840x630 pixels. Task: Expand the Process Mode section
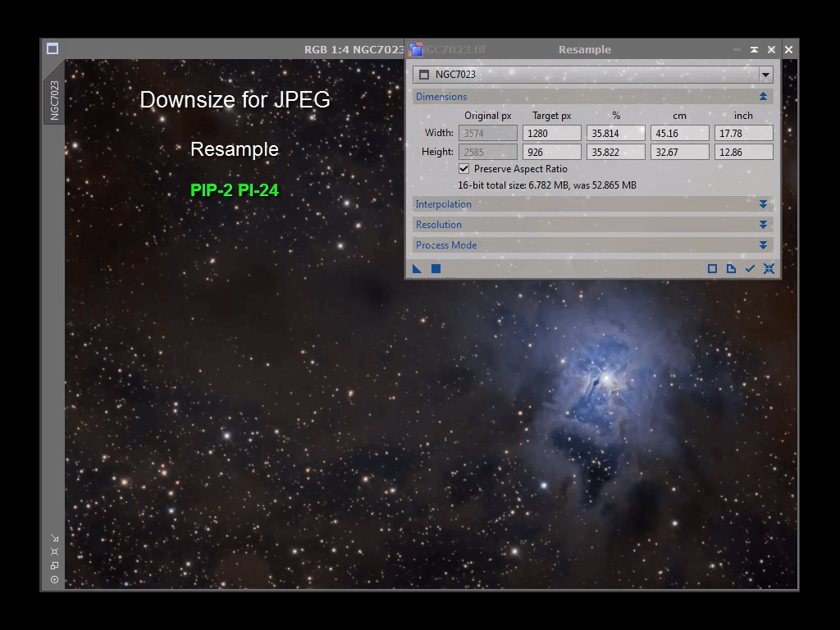coord(763,245)
